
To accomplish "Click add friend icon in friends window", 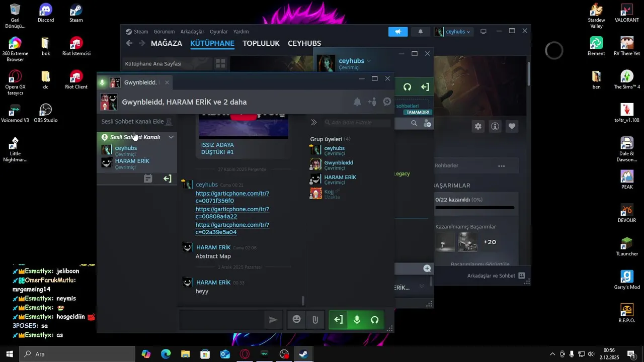I will click(427, 123).
